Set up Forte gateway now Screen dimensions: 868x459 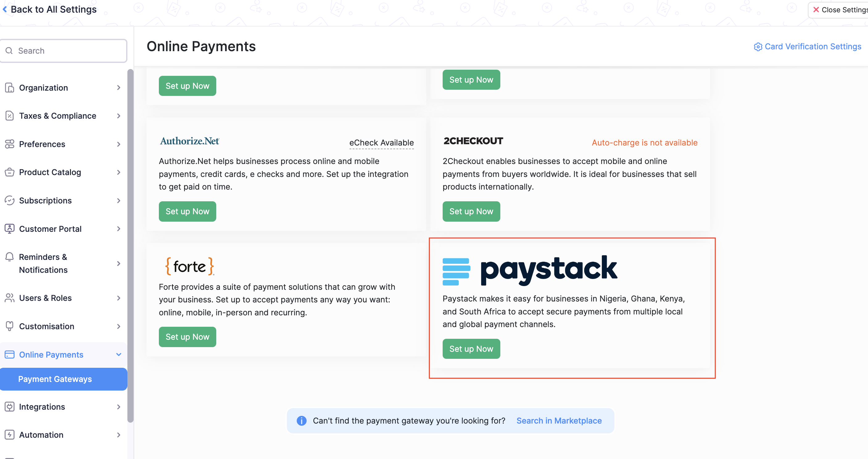[187, 337]
